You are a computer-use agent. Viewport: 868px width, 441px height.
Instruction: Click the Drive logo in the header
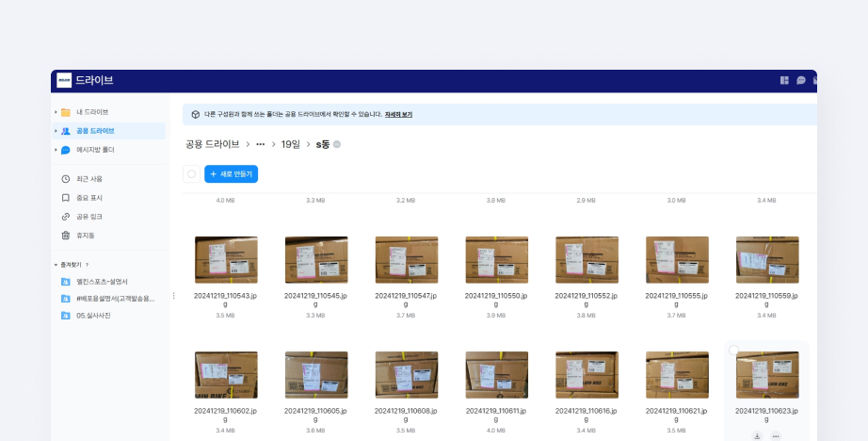point(64,80)
